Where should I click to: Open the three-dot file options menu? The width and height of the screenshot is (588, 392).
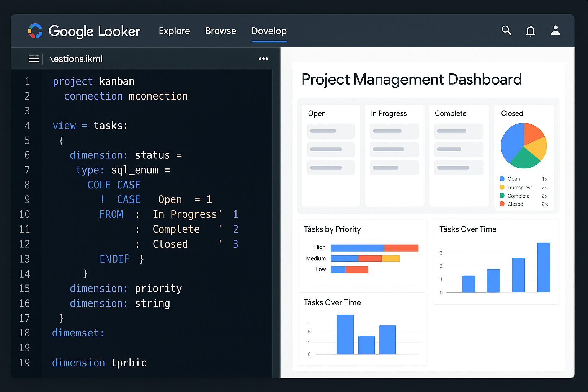263,59
